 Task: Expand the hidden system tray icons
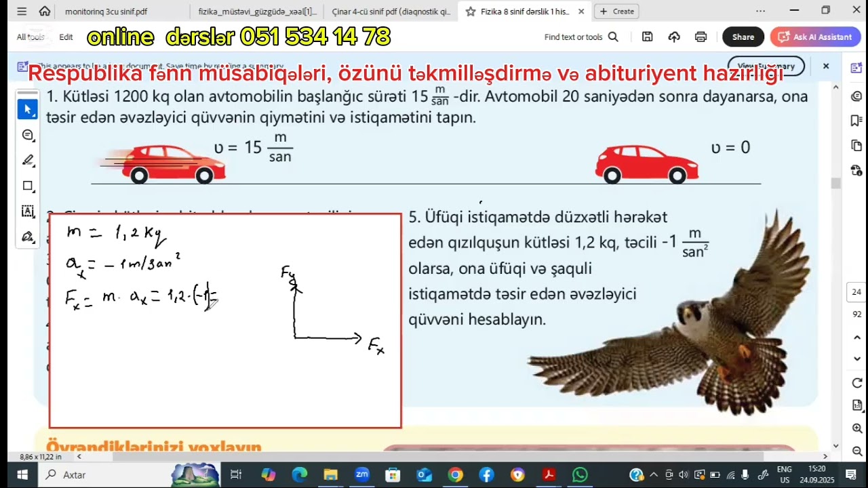pos(654,474)
